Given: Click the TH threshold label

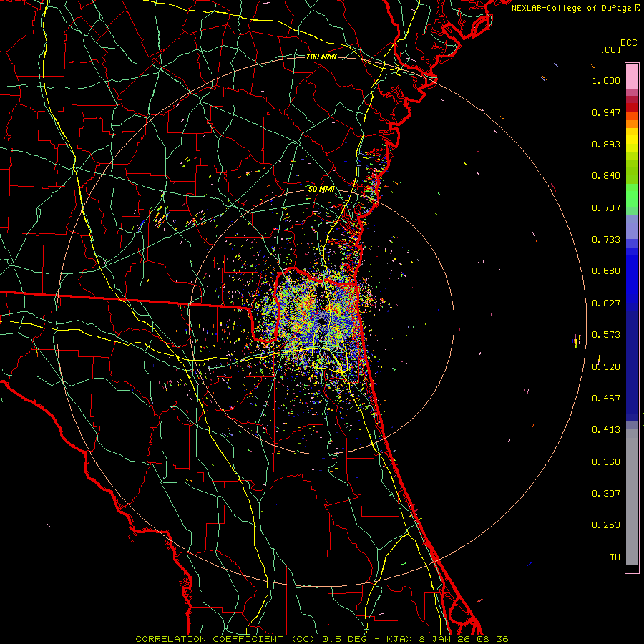Looking at the screenshot, I should pyautogui.click(x=615, y=557).
